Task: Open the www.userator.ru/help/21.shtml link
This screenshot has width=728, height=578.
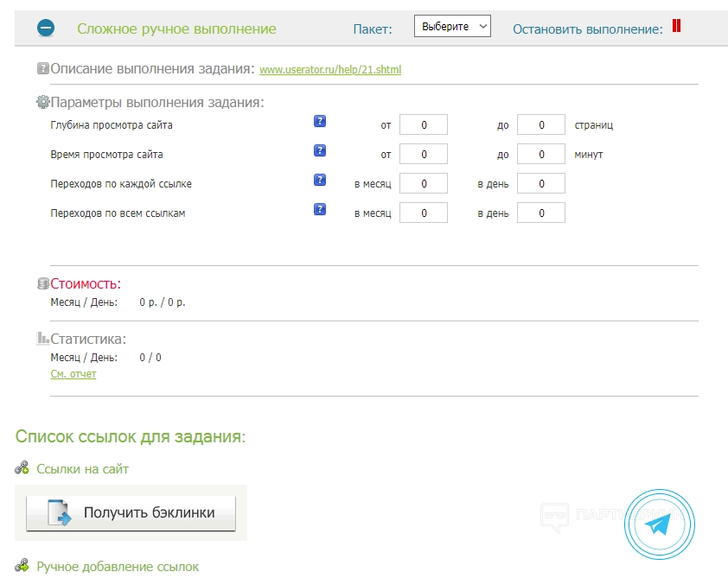Action: 330,70
